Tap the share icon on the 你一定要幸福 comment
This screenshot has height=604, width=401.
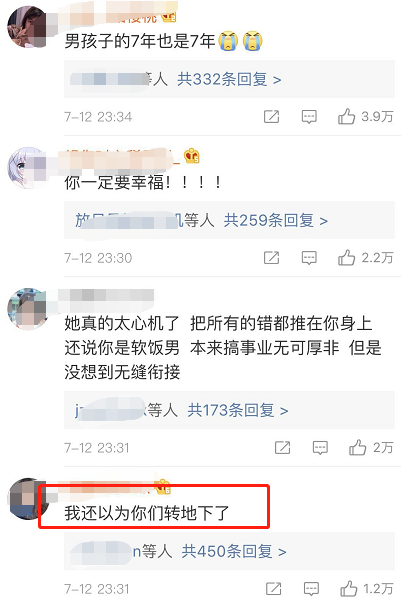click(272, 257)
